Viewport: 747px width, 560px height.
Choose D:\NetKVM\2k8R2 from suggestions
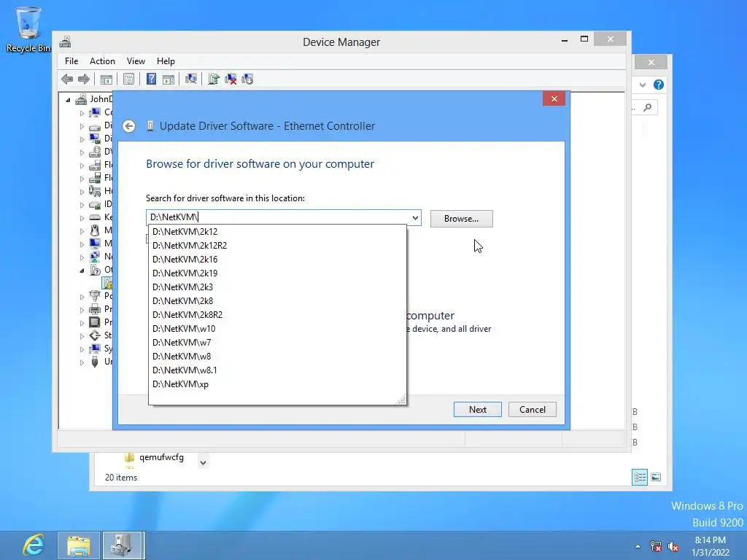(277, 315)
